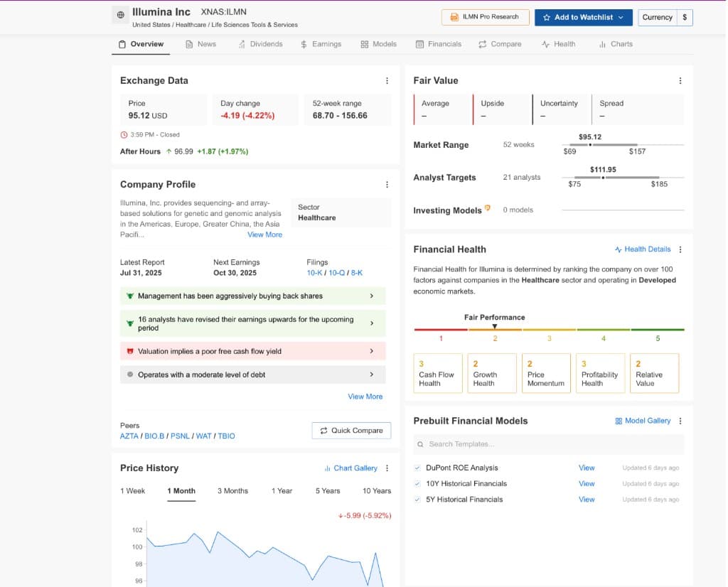
Task: Open the 8-K filing link
Action: [x=357, y=273]
